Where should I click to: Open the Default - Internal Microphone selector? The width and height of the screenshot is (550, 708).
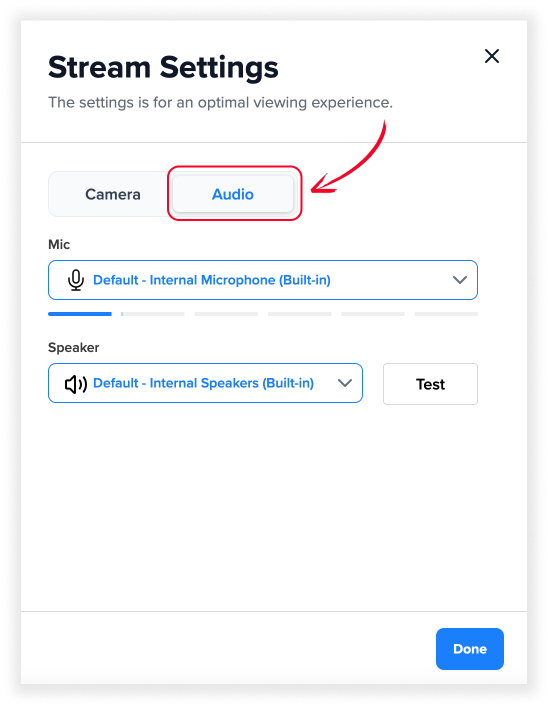(263, 280)
